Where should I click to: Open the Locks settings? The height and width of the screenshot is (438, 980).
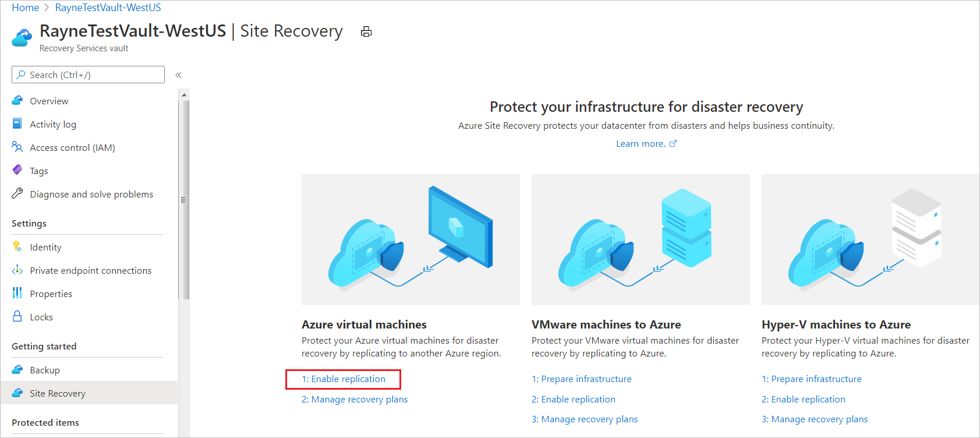[x=41, y=316]
